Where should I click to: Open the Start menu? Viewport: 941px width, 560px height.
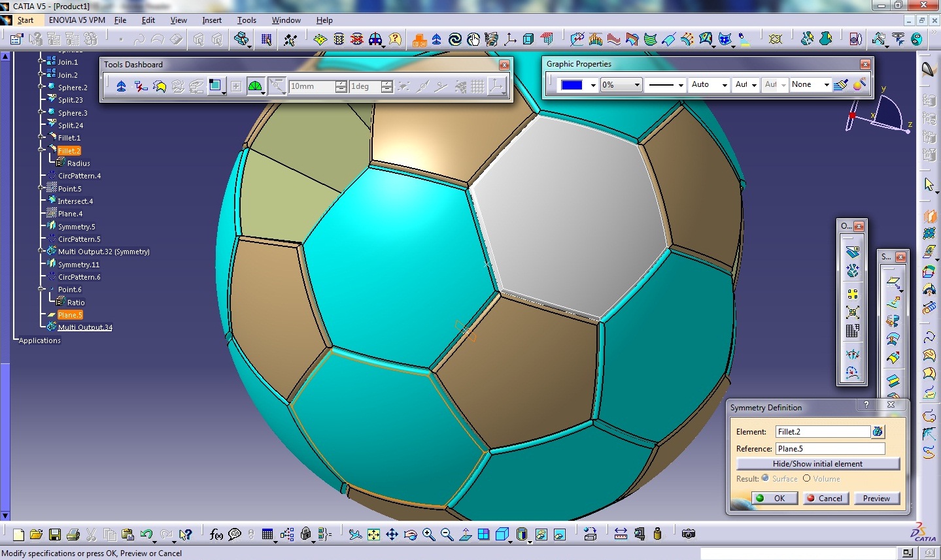point(26,20)
